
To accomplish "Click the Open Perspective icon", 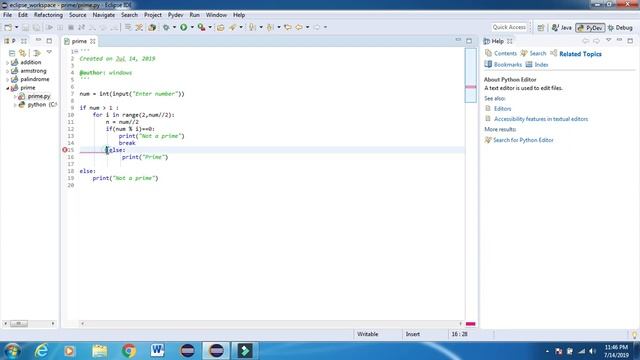I will coord(541,28).
